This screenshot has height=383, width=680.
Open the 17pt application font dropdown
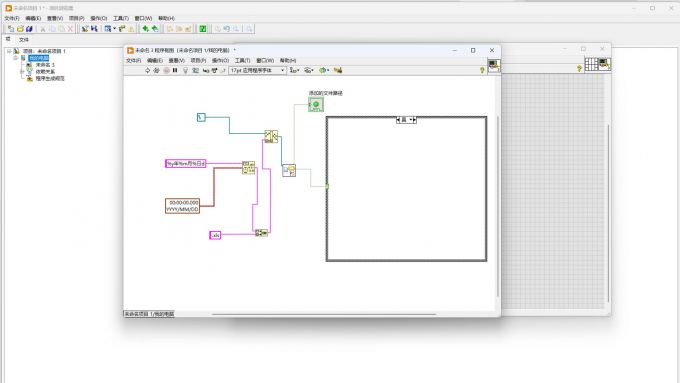pyautogui.click(x=258, y=70)
